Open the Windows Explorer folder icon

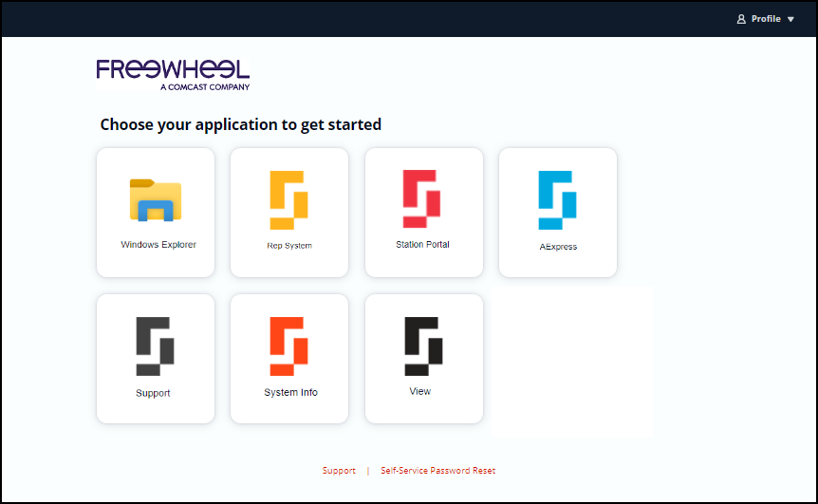tap(156, 200)
